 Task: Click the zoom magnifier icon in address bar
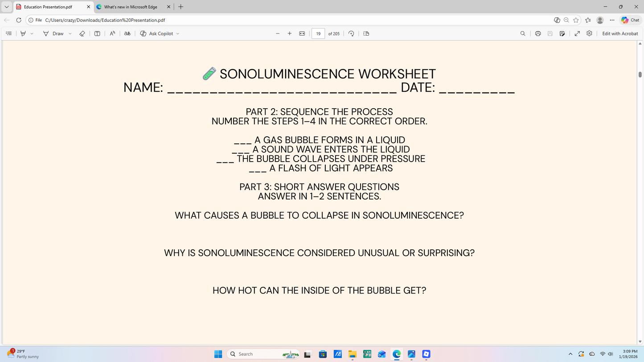[x=566, y=20]
